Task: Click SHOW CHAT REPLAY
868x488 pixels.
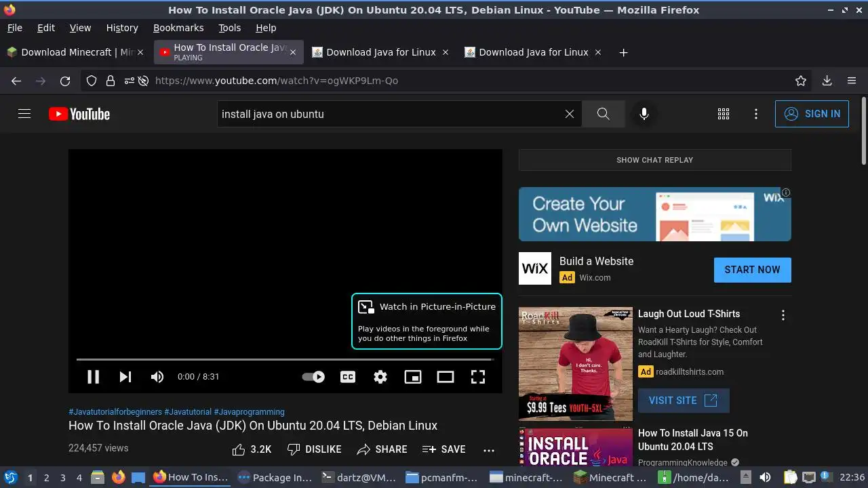Action: [x=655, y=160]
